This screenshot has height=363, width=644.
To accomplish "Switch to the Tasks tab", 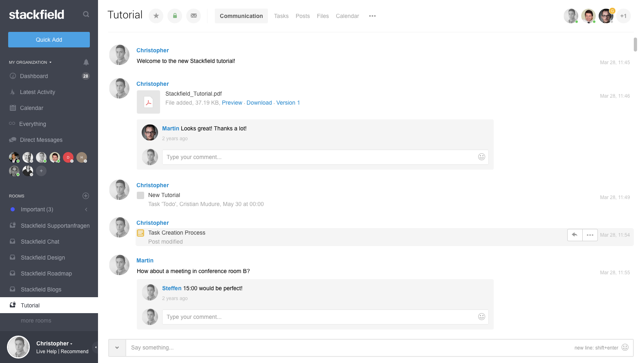I will tap(281, 16).
